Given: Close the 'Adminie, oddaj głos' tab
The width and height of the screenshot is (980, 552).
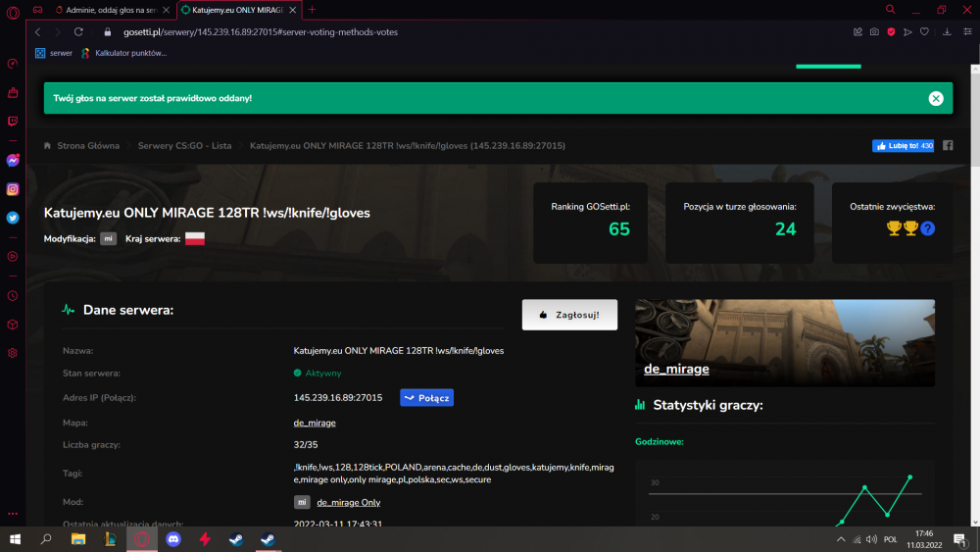Looking at the screenshot, I should tap(167, 10).
